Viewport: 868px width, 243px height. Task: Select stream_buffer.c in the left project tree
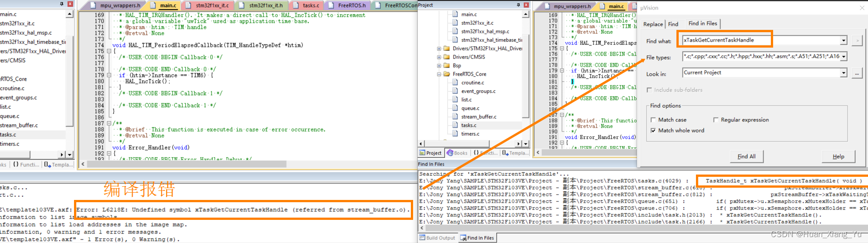[19, 125]
